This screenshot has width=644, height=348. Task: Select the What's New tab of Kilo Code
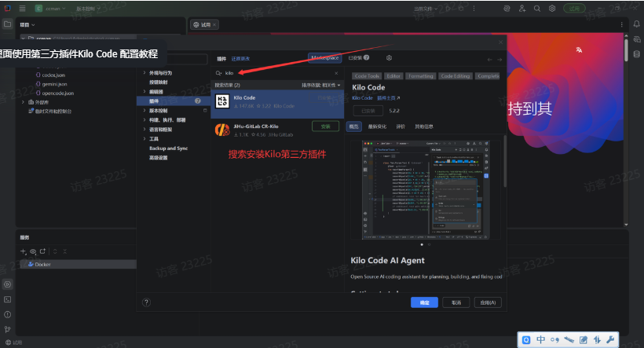pyautogui.click(x=377, y=126)
